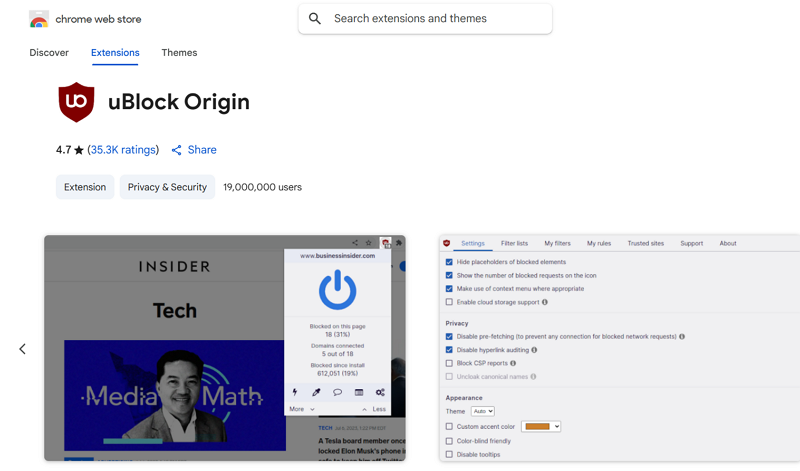Click the star rating icon

tap(79, 150)
